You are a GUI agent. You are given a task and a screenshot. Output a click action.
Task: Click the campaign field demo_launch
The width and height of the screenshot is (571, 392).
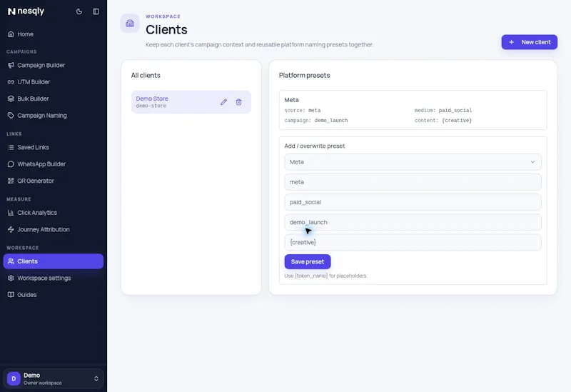click(x=413, y=222)
